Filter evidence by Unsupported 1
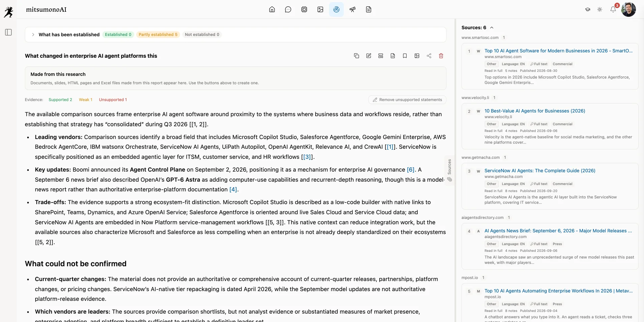 [x=113, y=100]
